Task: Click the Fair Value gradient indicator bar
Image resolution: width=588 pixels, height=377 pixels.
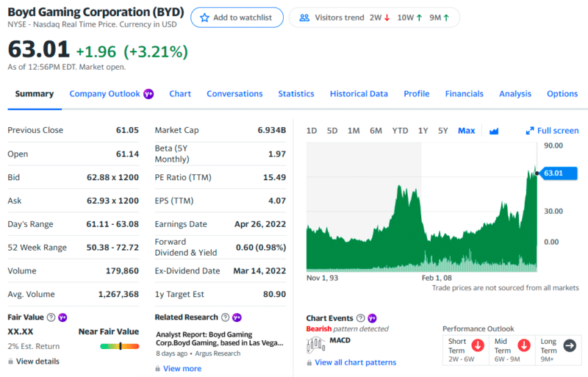Action: click(x=120, y=346)
